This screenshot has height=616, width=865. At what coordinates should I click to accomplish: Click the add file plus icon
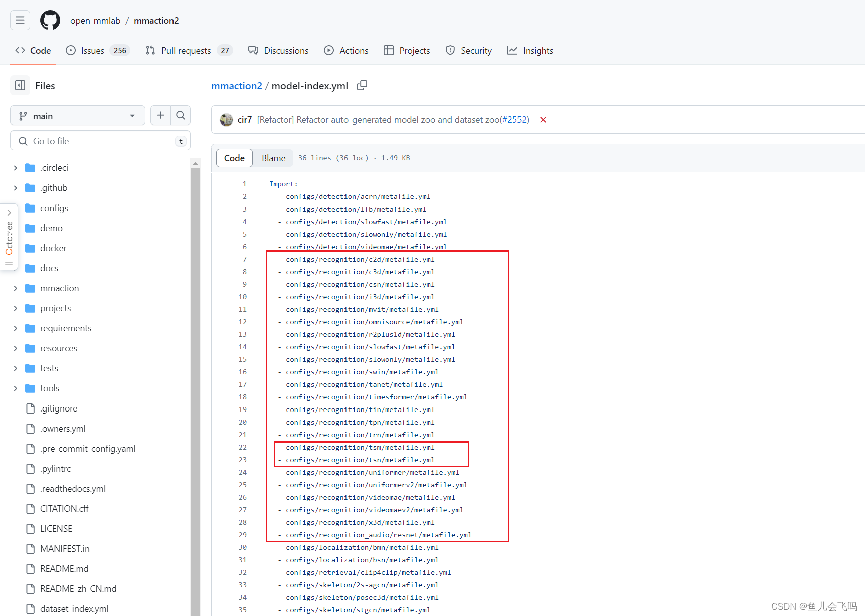160,115
